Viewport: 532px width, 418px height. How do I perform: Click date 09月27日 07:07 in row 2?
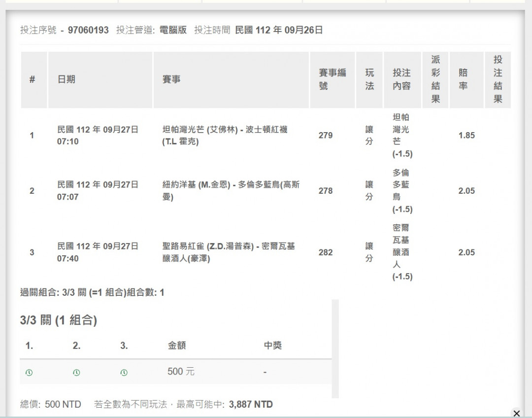click(98, 190)
